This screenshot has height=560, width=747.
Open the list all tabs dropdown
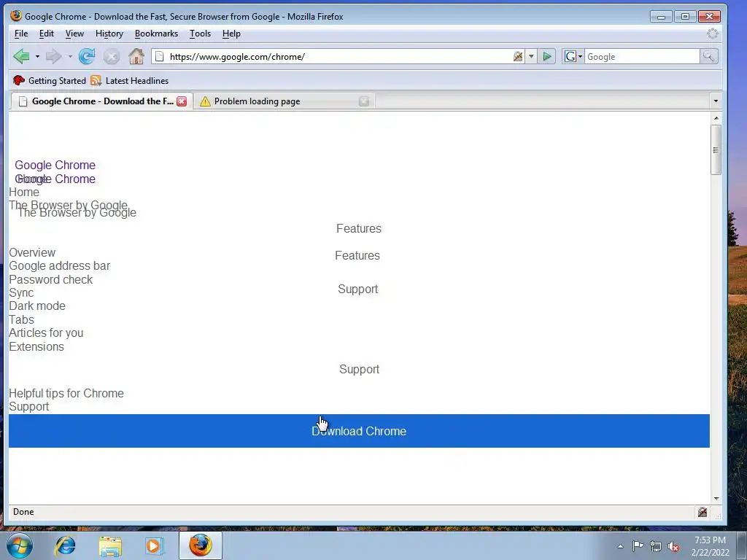click(716, 101)
